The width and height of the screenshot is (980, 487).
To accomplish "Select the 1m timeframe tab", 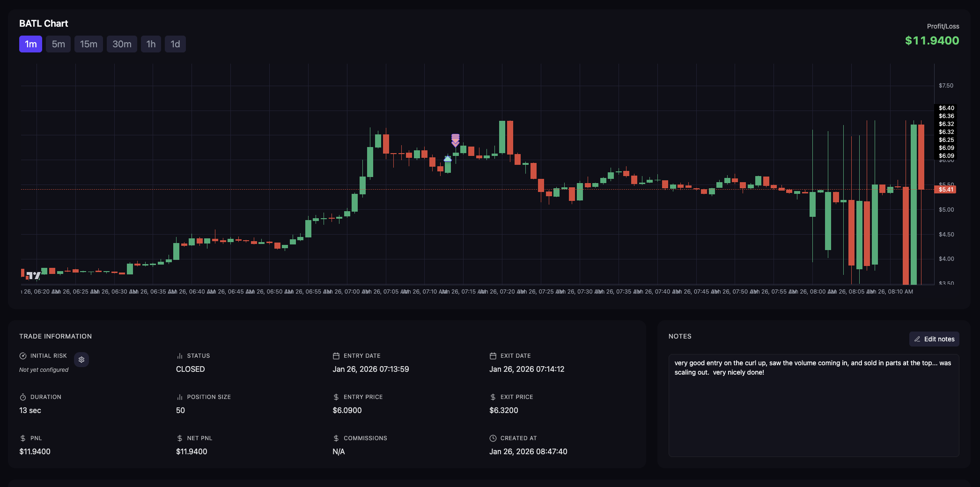I will click(30, 44).
